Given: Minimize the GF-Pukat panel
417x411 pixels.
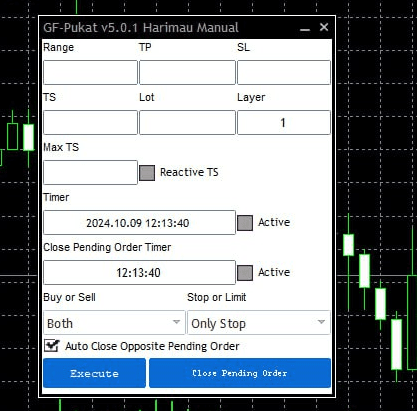Looking at the screenshot, I should (305, 28).
